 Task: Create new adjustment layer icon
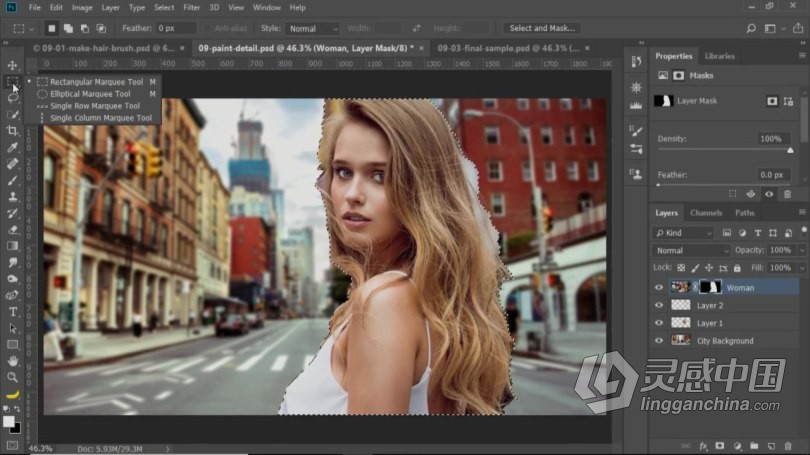tap(737, 446)
